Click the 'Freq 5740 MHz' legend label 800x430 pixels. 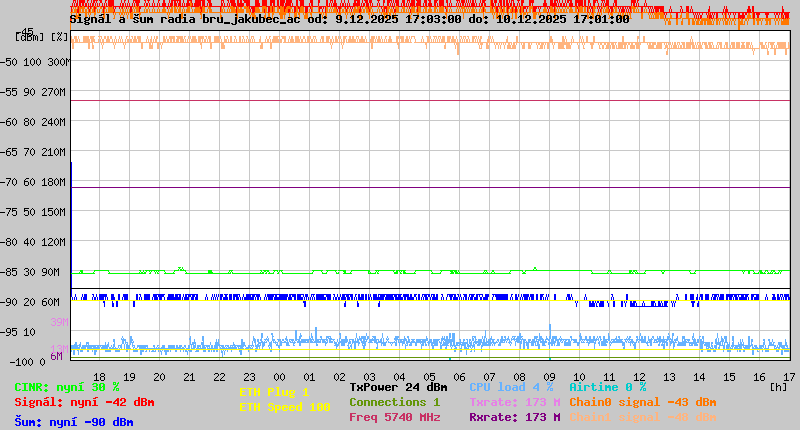point(394,417)
